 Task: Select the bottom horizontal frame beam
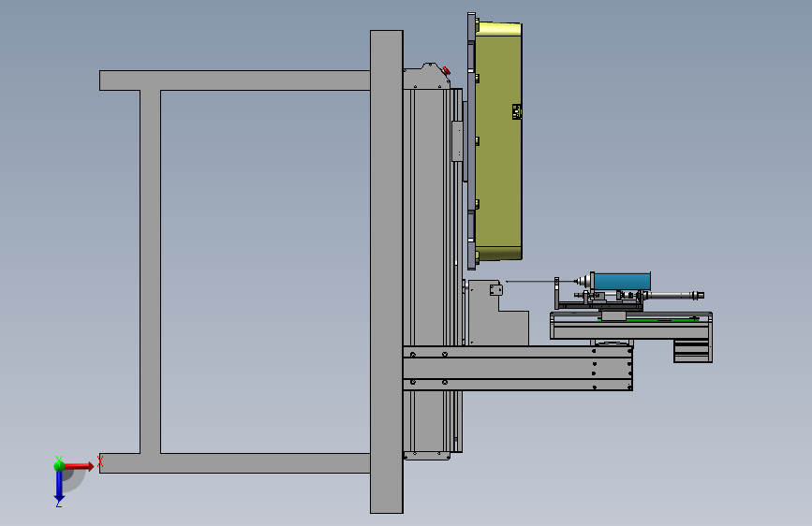[x=234, y=463]
